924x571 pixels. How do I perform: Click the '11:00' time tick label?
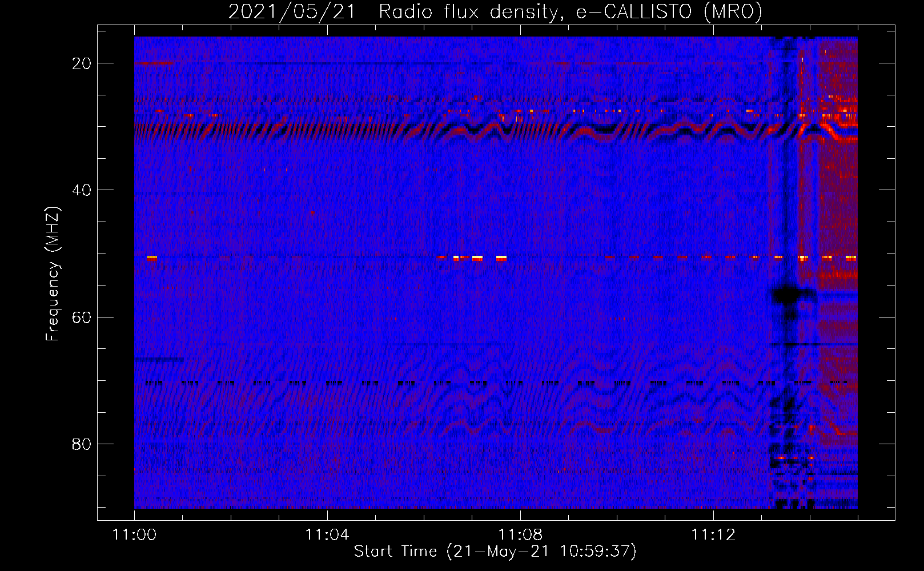pos(134,534)
